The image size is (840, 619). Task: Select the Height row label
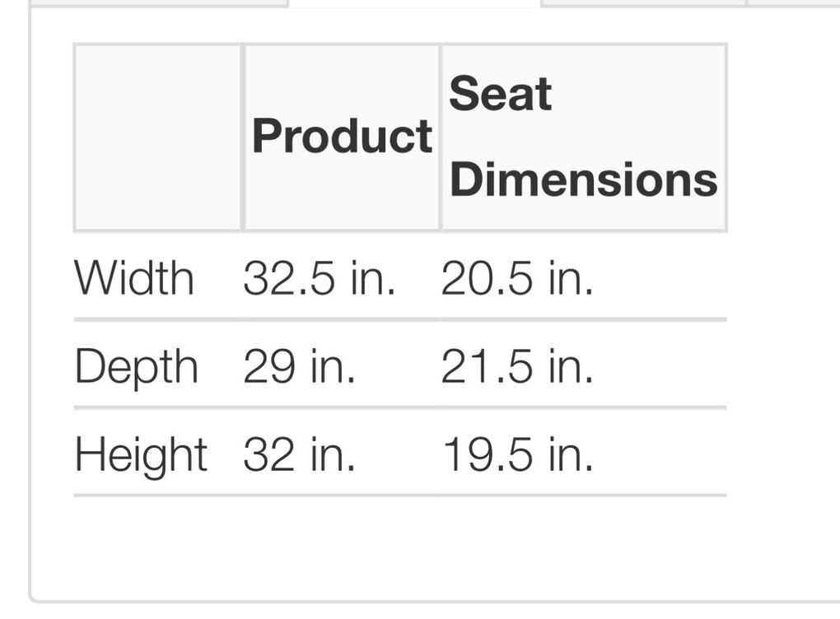[141, 456]
